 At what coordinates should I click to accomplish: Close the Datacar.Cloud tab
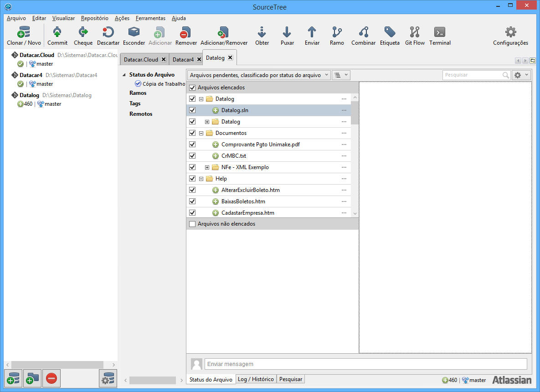click(164, 59)
